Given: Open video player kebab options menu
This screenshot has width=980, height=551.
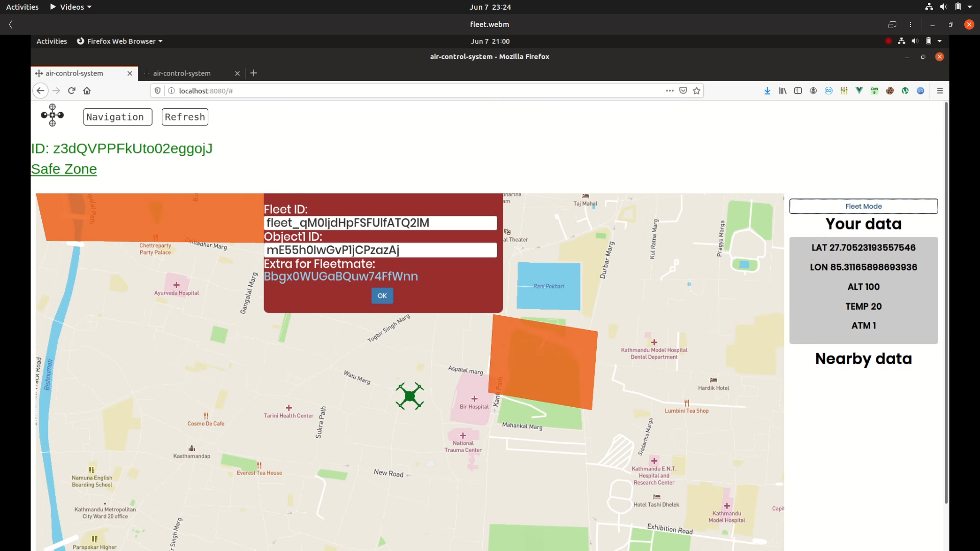Looking at the screenshot, I should coord(911,24).
